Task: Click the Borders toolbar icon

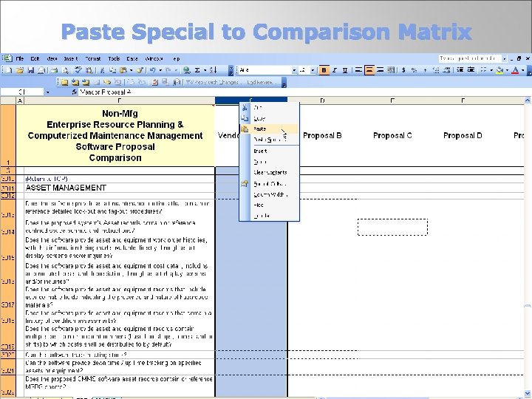Action: click(x=483, y=70)
